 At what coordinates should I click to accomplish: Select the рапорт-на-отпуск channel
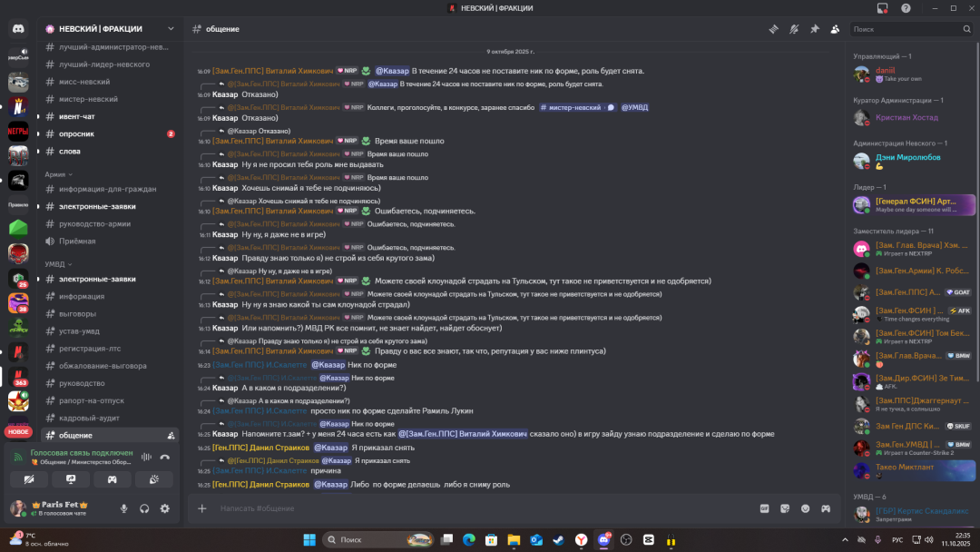(90, 400)
